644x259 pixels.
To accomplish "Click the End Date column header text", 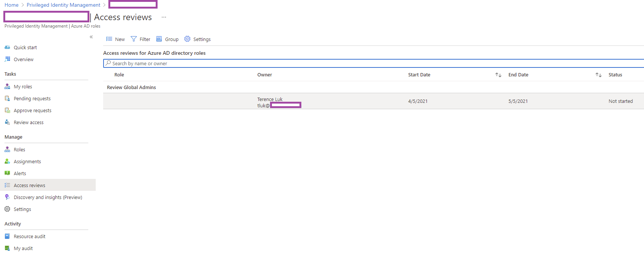I will pos(518,75).
